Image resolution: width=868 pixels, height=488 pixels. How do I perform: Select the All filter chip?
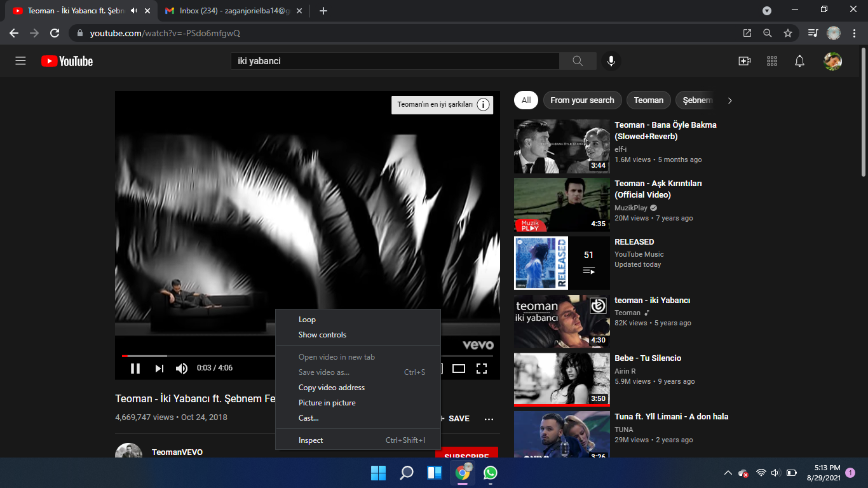526,100
